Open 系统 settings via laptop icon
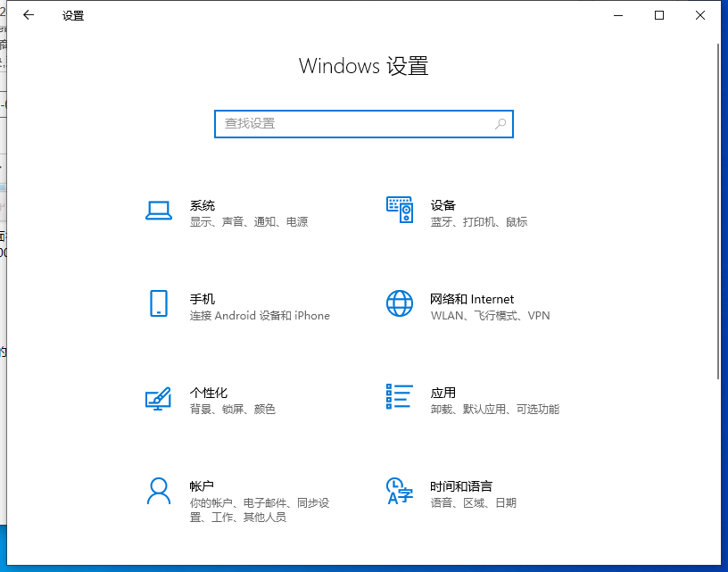 [x=158, y=211]
